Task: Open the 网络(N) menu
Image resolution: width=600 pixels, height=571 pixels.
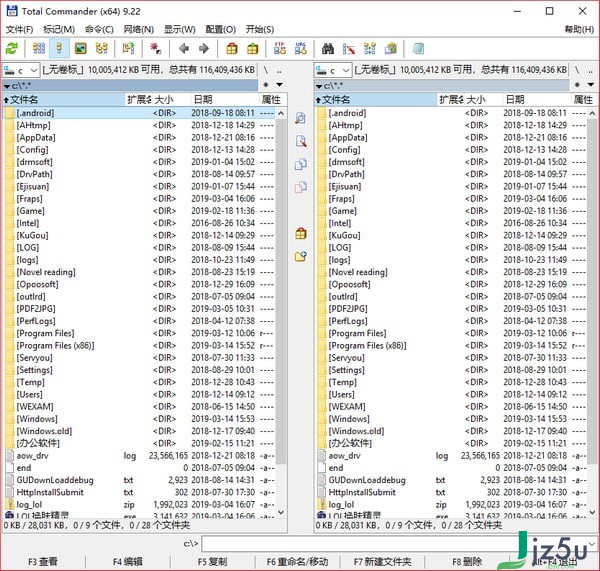Action: pyautogui.click(x=139, y=29)
